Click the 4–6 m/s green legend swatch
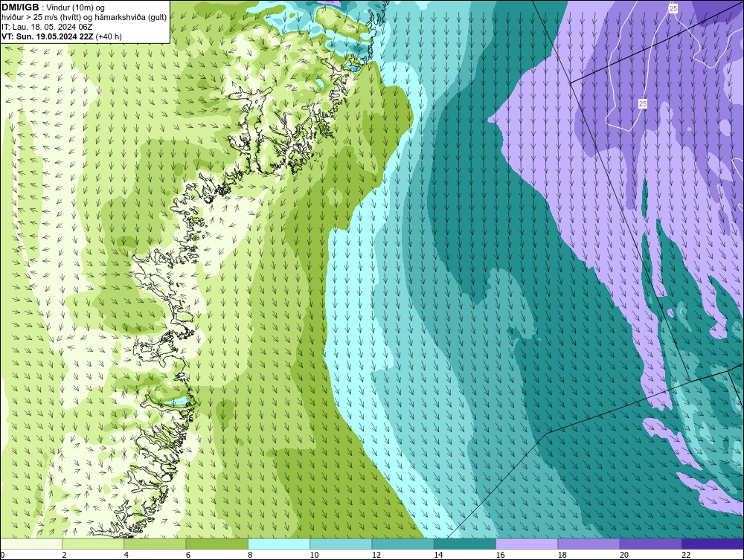The image size is (744, 560). coord(155,544)
